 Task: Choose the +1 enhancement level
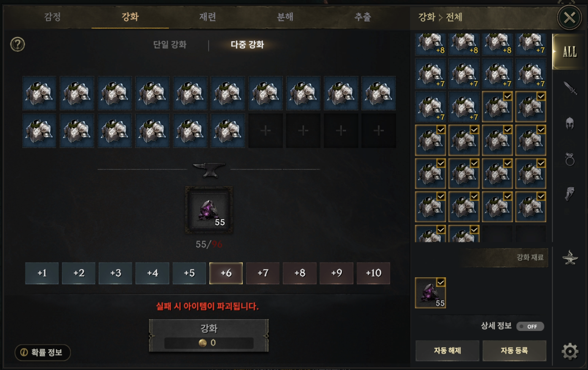(x=42, y=273)
